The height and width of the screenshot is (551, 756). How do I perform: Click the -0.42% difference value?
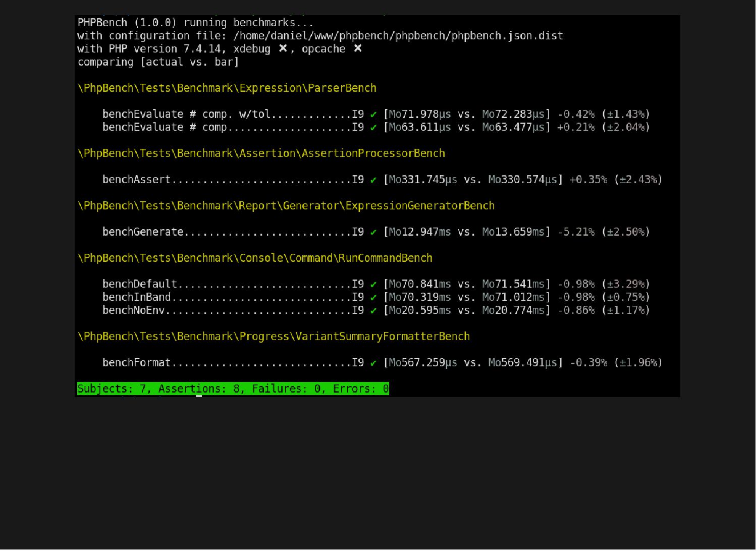click(x=576, y=114)
